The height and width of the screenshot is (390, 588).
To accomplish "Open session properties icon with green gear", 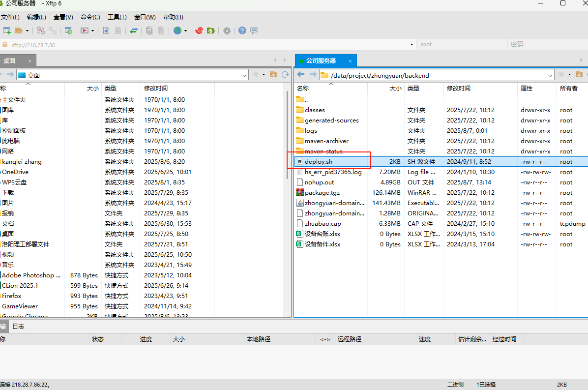I will [68, 31].
